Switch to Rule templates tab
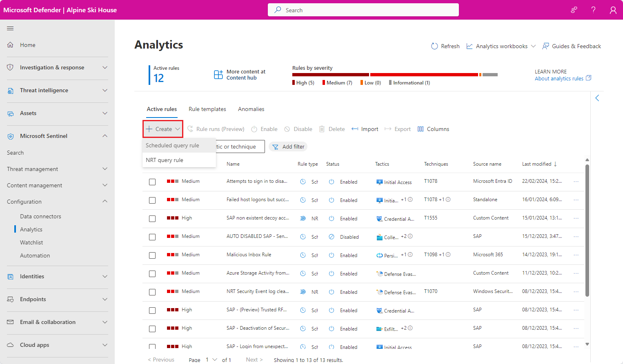This screenshot has width=623, height=364. tap(207, 109)
